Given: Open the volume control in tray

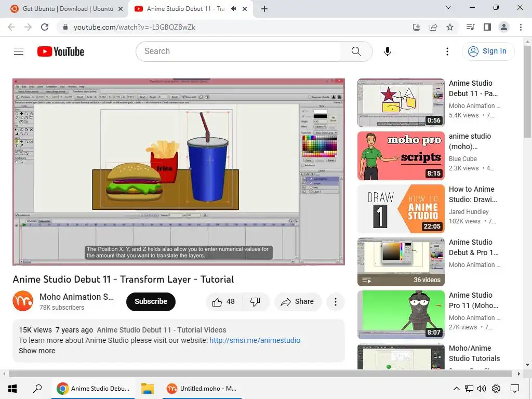Looking at the screenshot, I should tap(481, 389).
